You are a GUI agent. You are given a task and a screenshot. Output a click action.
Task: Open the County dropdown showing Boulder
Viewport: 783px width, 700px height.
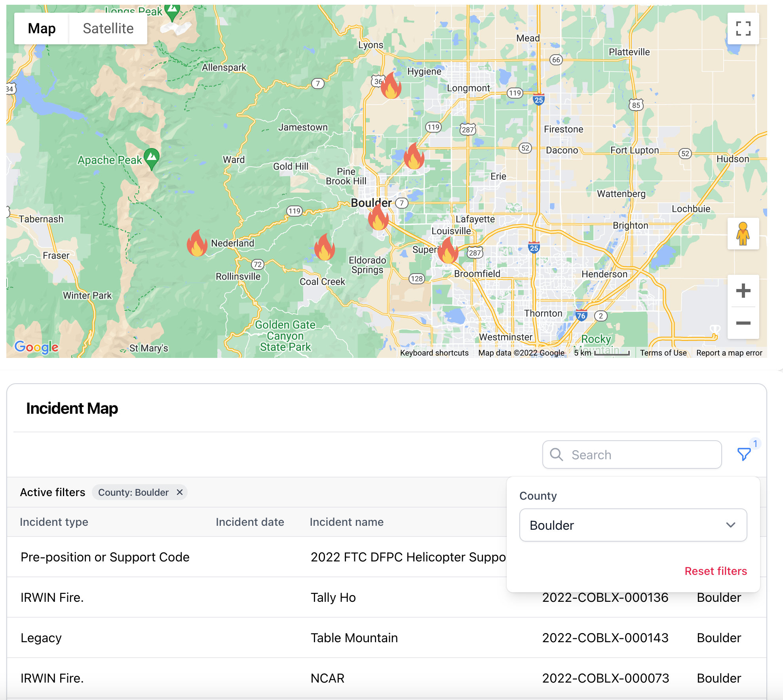click(x=633, y=525)
